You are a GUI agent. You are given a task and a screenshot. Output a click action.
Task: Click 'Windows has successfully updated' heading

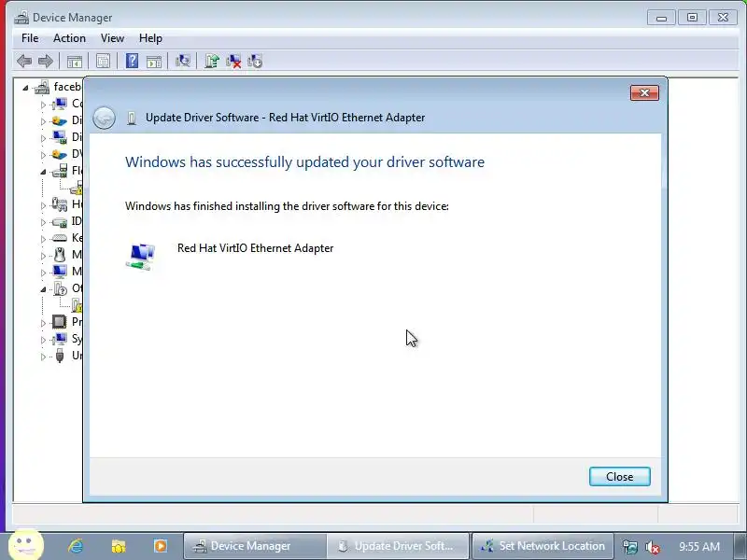click(x=305, y=161)
